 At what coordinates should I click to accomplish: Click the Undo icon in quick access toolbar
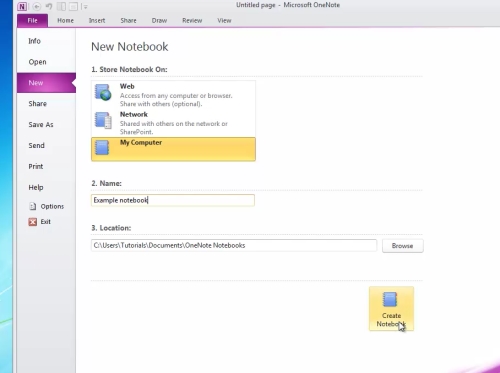point(49,6)
